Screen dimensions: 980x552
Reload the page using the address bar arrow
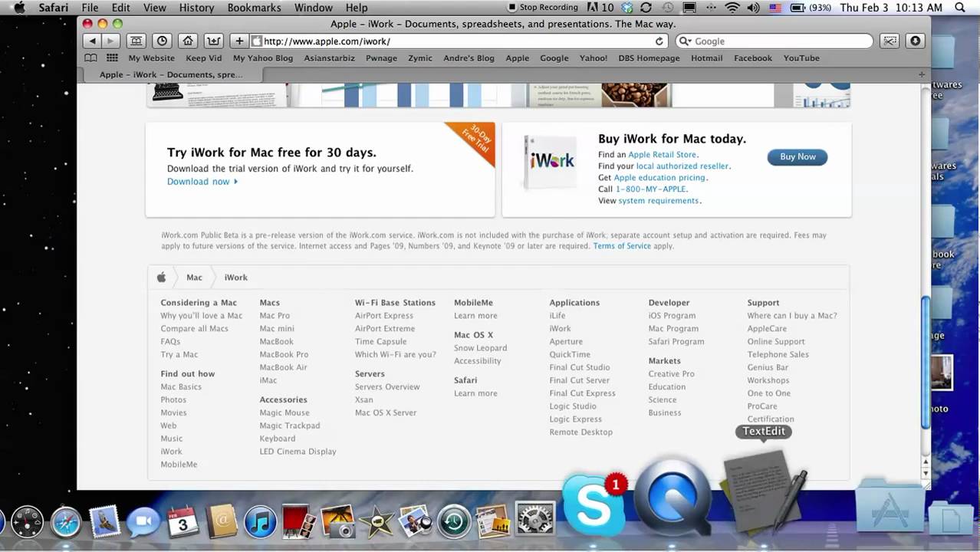coord(659,41)
